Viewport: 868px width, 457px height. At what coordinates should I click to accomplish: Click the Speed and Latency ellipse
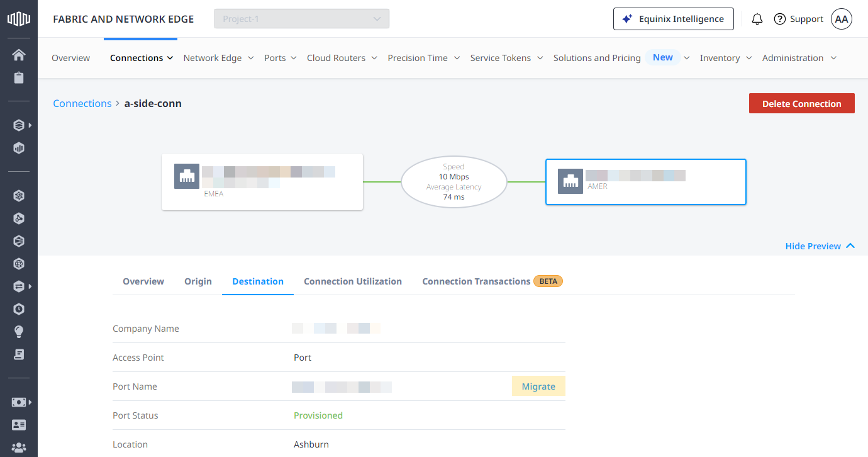pyautogui.click(x=453, y=182)
